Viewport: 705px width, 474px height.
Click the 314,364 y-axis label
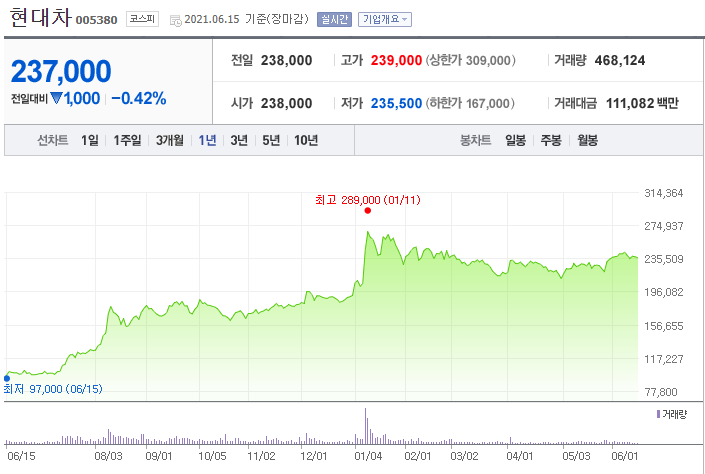[664, 193]
